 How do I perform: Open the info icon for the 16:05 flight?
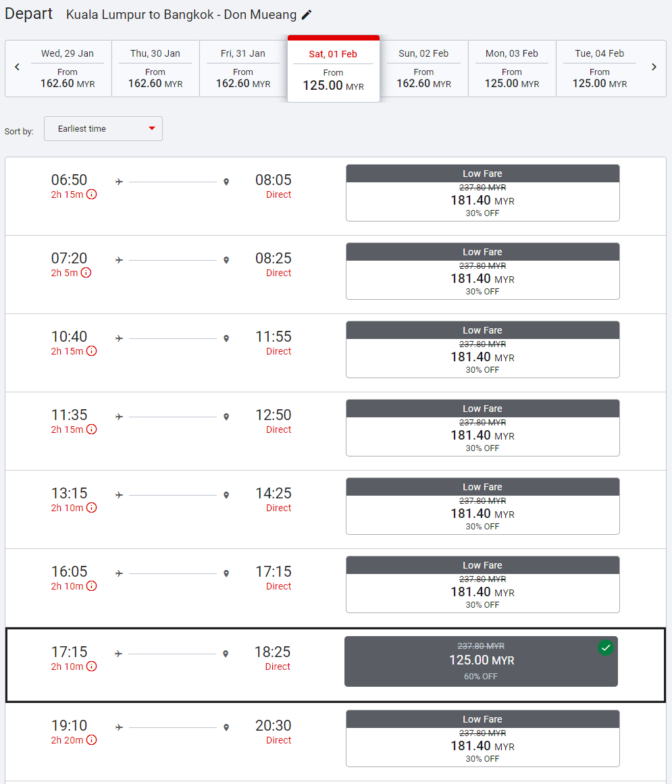(91, 586)
